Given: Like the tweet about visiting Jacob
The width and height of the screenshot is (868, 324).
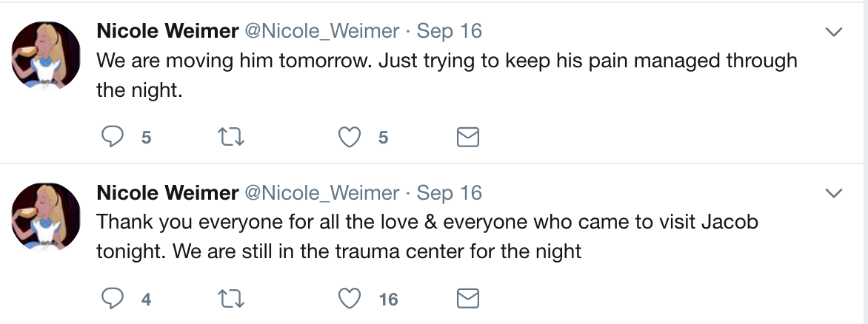Looking at the screenshot, I should tap(350, 298).
